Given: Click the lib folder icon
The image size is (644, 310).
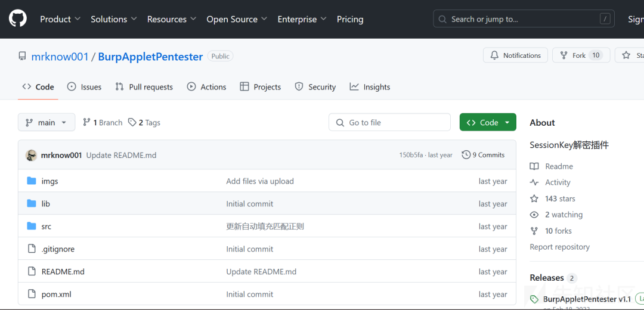Looking at the screenshot, I should (x=32, y=203).
